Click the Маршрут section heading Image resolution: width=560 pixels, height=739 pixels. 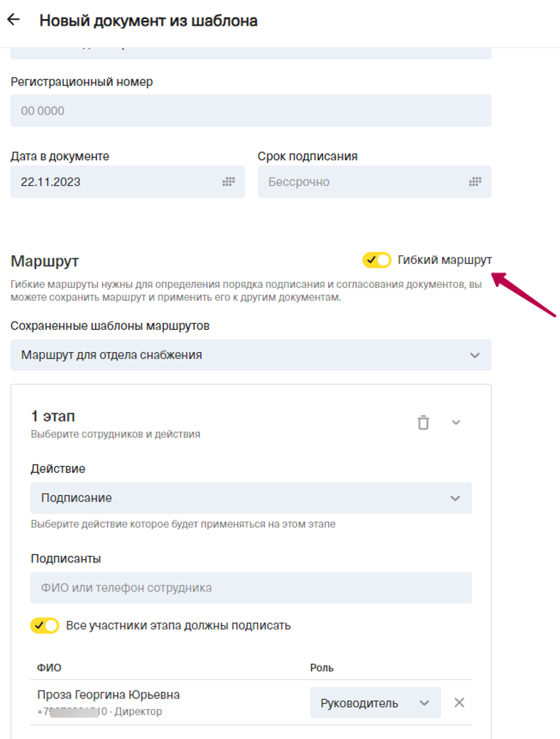pos(45,261)
